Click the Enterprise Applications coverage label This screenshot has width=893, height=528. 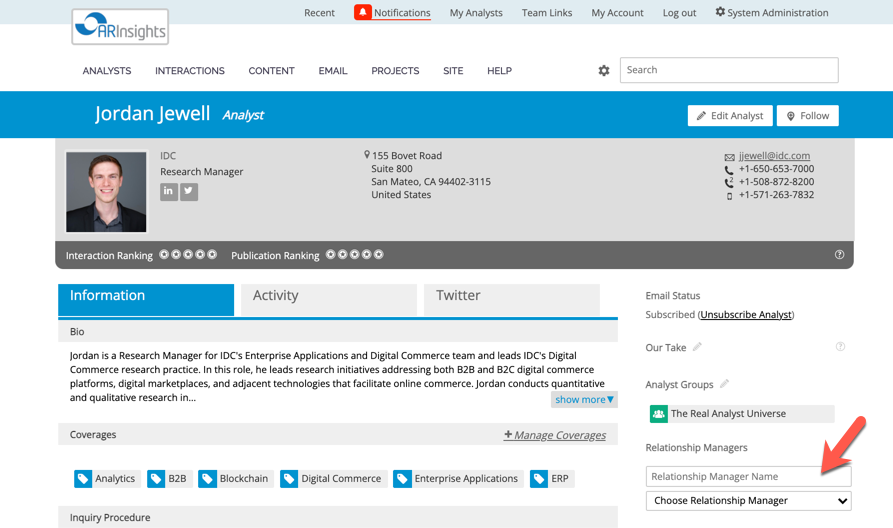(466, 478)
